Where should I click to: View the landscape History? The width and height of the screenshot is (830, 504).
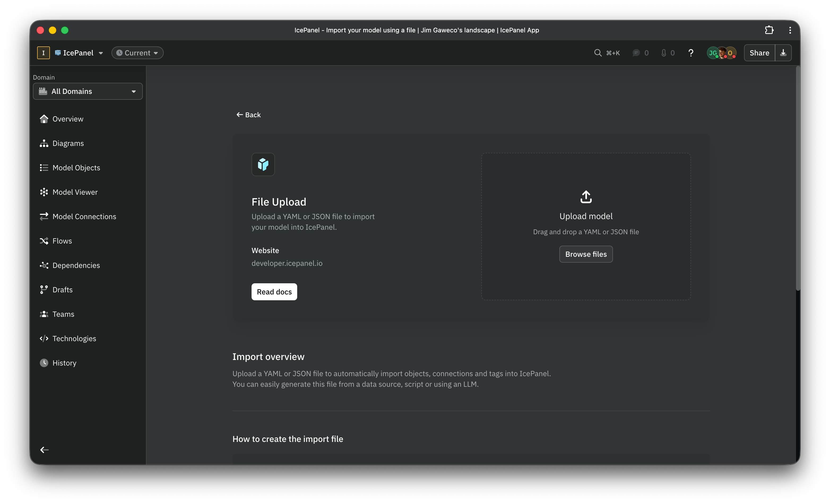64,363
